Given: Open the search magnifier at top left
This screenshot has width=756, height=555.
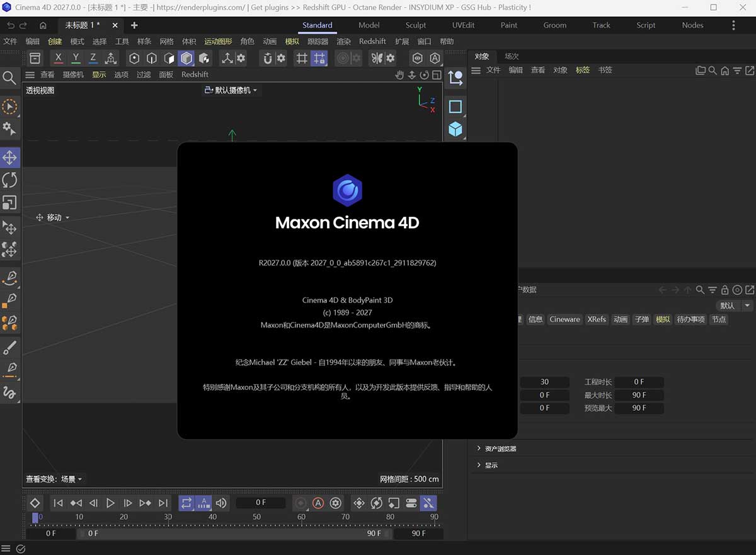Looking at the screenshot, I should pyautogui.click(x=9, y=77).
